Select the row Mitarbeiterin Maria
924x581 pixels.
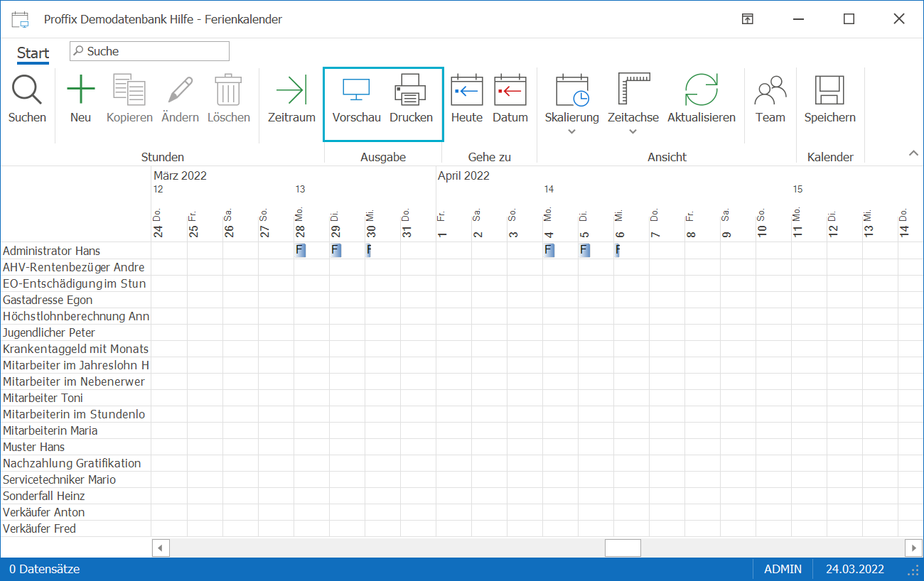point(75,430)
